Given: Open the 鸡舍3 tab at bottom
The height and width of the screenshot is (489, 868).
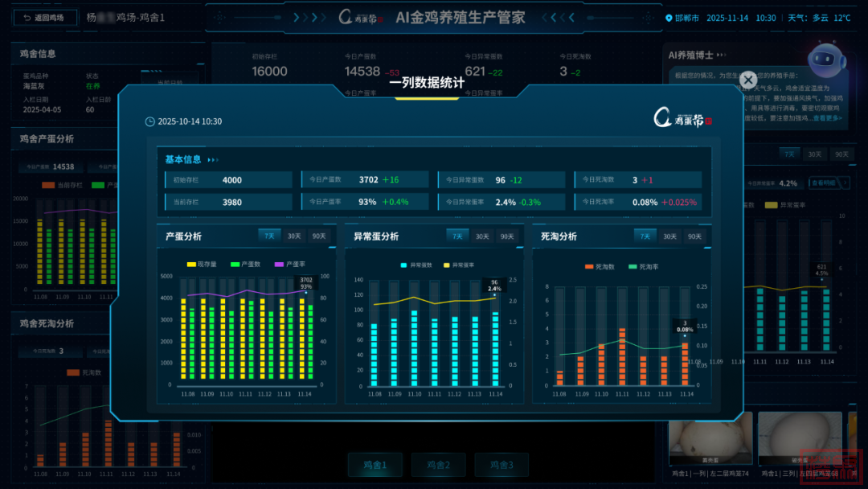Looking at the screenshot, I should (502, 464).
